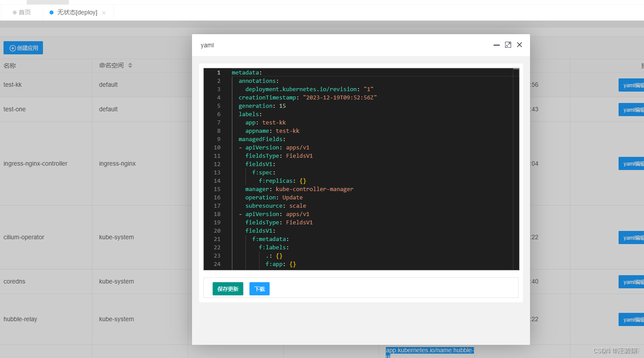Click the app: test-kk line

click(x=266, y=122)
